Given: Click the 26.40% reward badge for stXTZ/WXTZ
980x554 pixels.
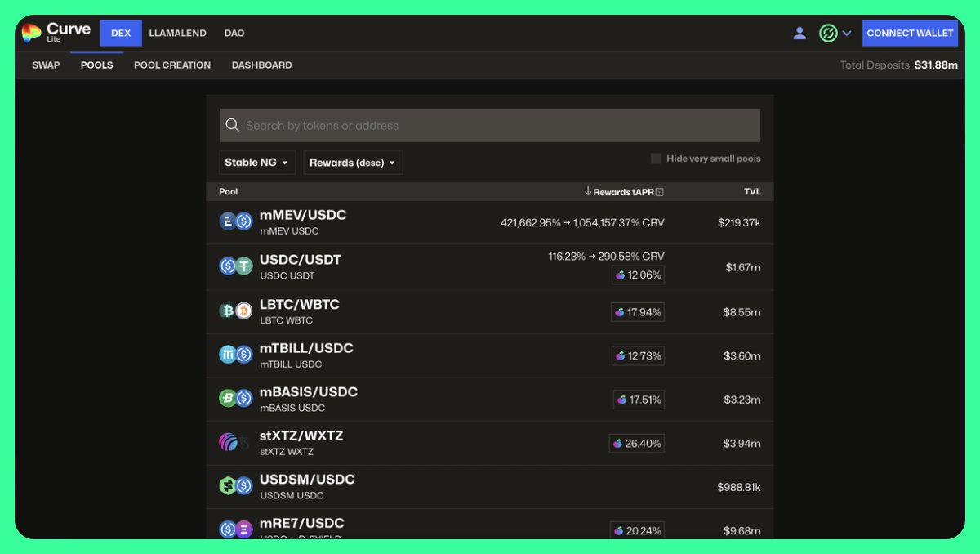Looking at the screenshot, I should (x=637, y=444).
